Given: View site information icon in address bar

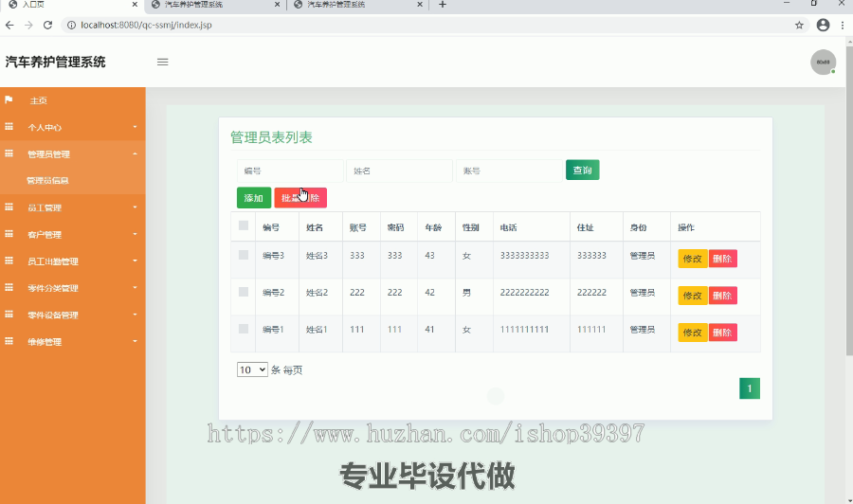Looking at the screenshot, I should pyautogui.click(x=71, y=25).
